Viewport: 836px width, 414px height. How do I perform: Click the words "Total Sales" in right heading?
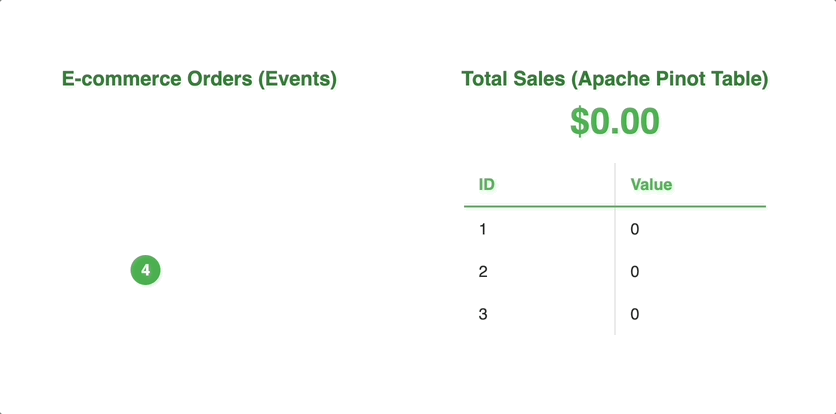click(x=508, y=79)
